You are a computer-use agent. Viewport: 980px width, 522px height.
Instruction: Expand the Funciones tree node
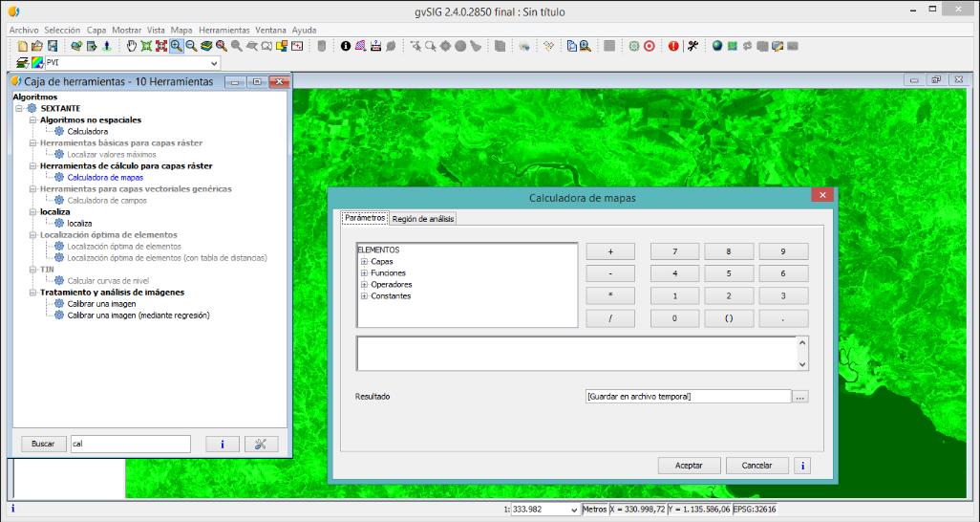(x=364, y=273)
